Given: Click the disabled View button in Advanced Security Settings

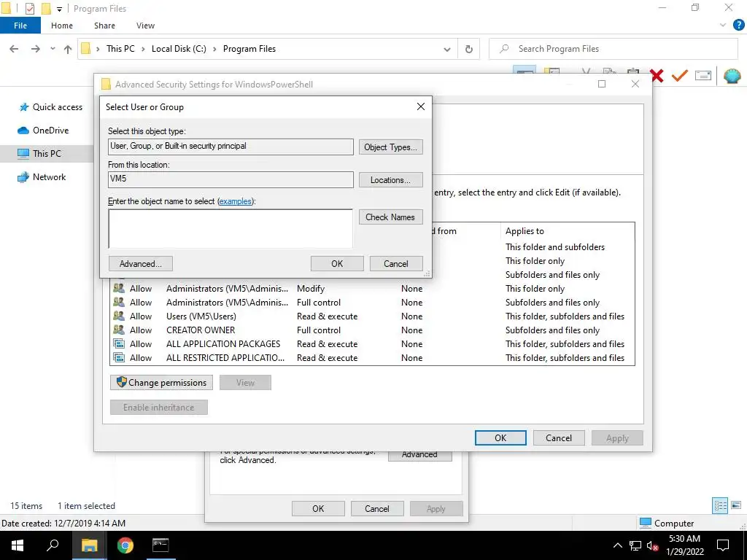Looking at the screenshot, I should [245, 382].
